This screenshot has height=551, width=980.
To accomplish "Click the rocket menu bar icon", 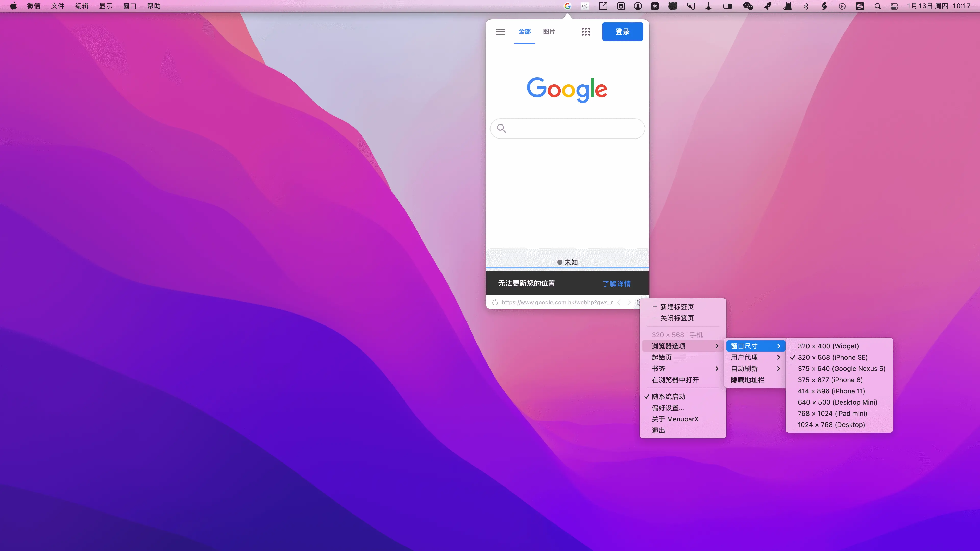I will click(768, 6).
